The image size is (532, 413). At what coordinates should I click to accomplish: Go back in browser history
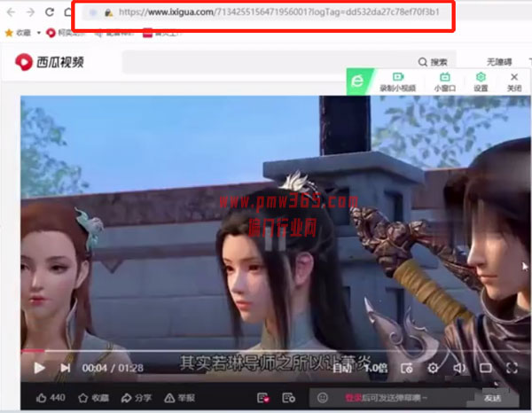point(12,12)
